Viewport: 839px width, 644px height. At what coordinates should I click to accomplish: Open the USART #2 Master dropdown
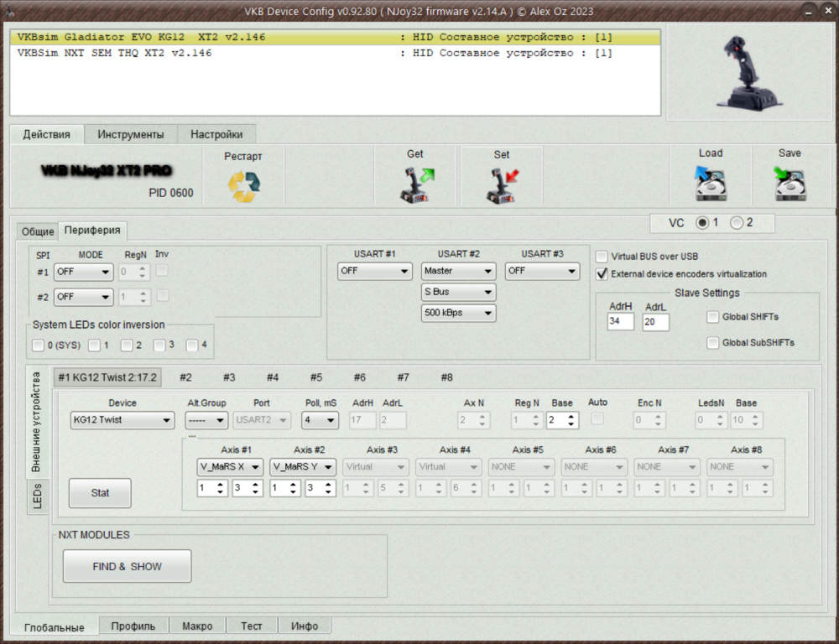click(x=458, y=271)
